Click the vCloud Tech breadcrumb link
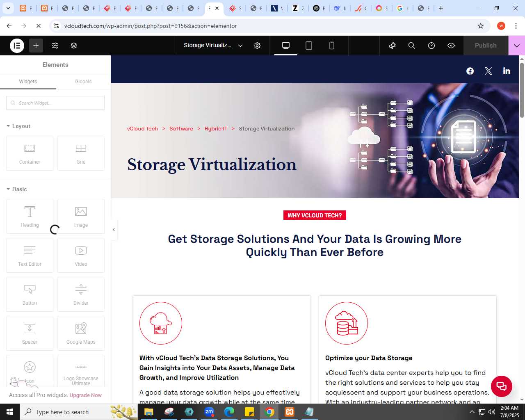Screen dimensions: 525x420 coord(142,129)
